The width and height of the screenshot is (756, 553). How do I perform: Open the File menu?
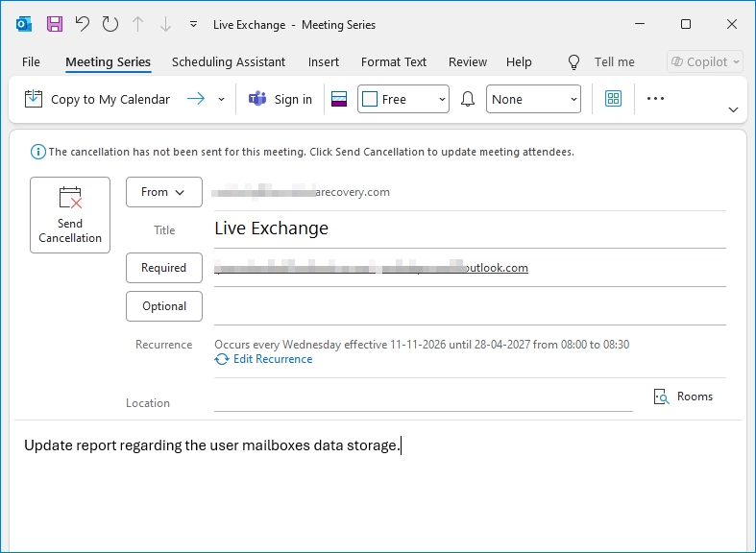click(31, 61)
